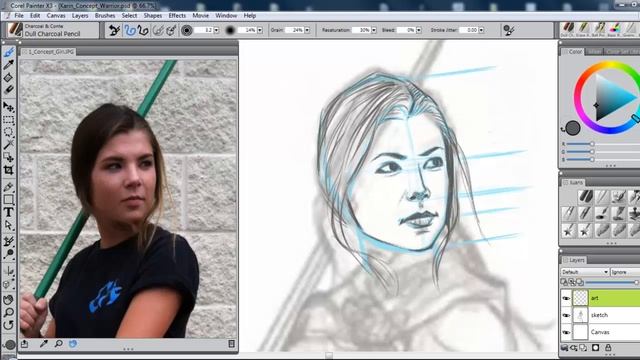Screen dimensions: 640x360
Task: Open the Bleed 0% dropdown arrow
Action: (x=419, y=30)
